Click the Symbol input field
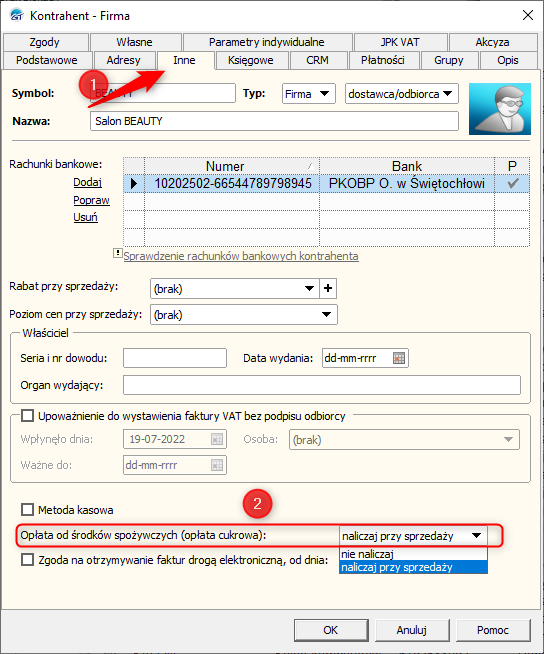This screenshot has height=654, width=544. [162, 93]
